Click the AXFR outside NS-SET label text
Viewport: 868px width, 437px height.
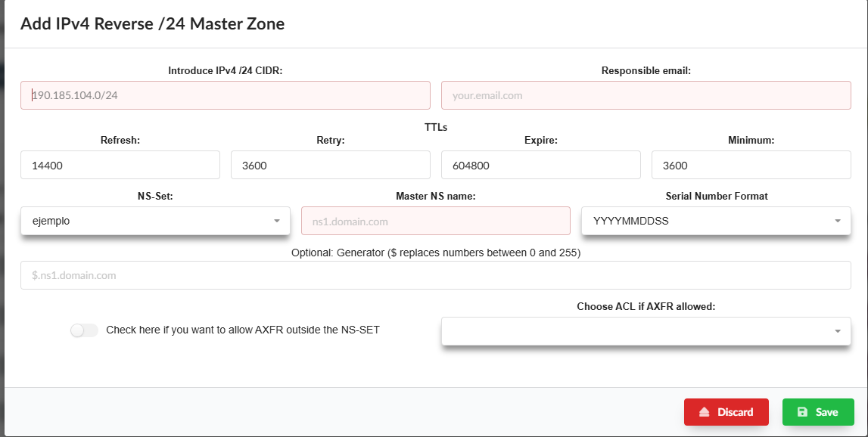tap(242, 330)
